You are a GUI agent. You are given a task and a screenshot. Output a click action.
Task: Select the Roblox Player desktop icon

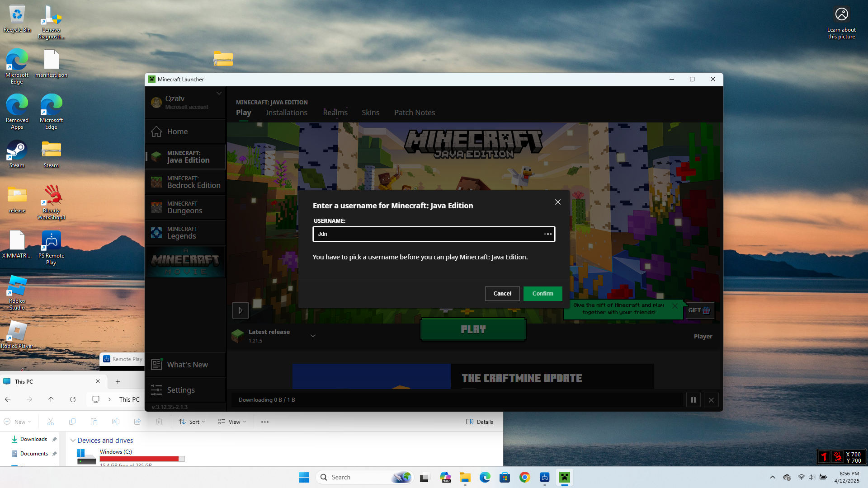coord(17,335)
